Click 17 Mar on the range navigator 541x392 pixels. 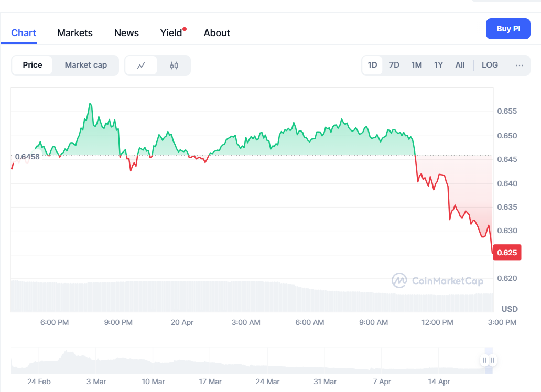coord(210,382)
